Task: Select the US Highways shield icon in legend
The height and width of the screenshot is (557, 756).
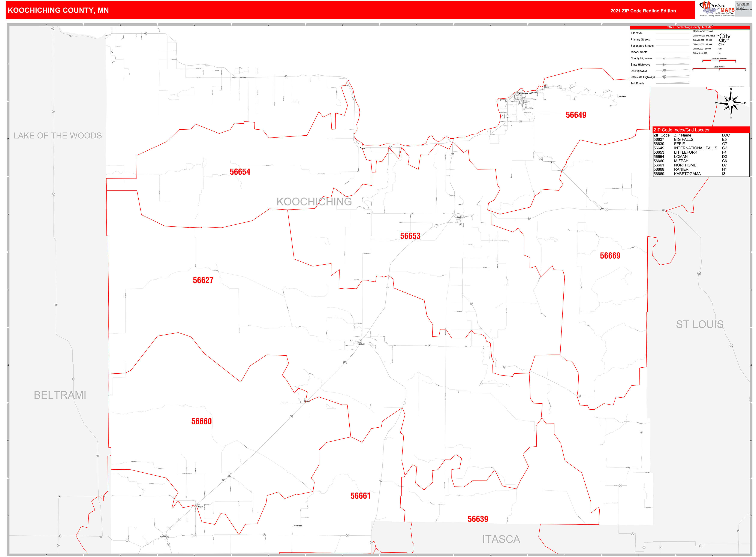Action: pos(664,71)
